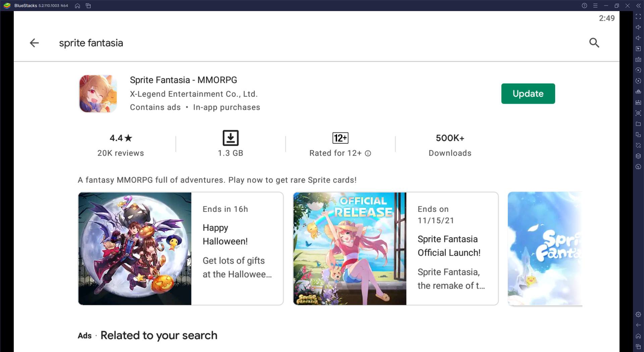Click the fantasy MMORPG description text
Image resolution: width=644 pixels, height=352 pixels.
point(217,180)
